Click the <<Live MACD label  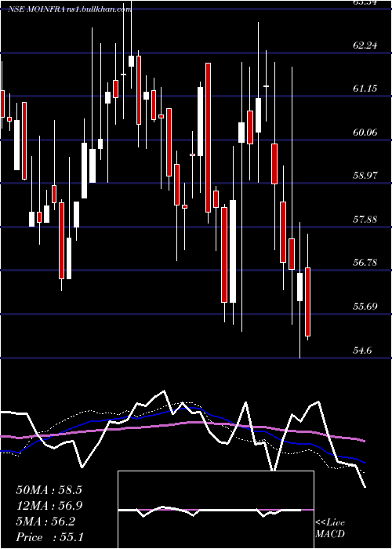330,529
